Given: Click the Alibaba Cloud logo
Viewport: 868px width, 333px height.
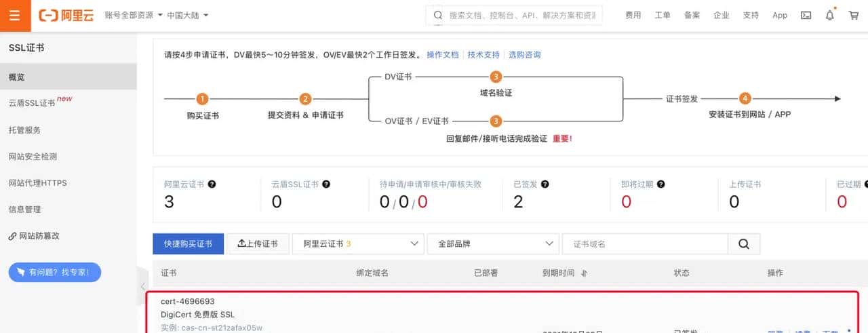Looking at the screenshot, I should click(x=66, y=16).
